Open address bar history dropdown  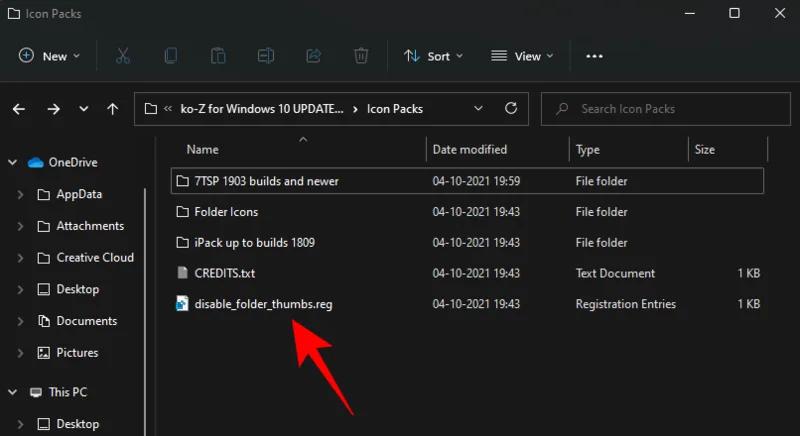pos(478,108)
